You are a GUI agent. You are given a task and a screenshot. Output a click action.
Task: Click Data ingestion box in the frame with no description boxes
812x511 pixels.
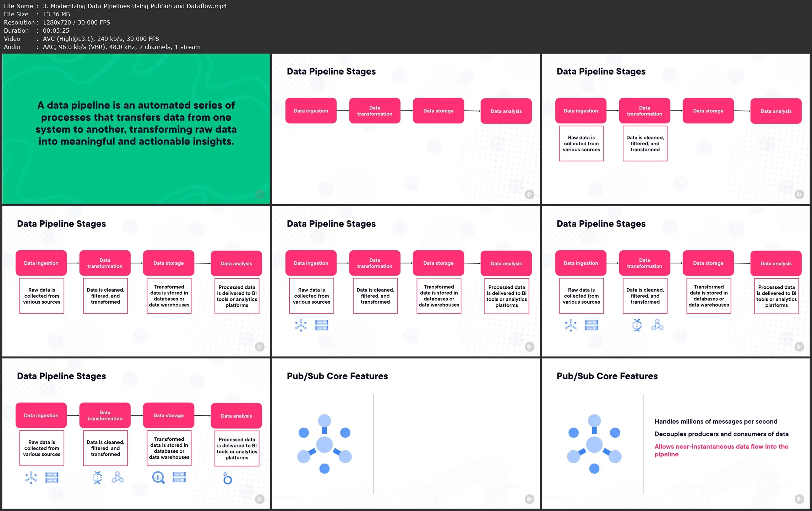(311, 111)
